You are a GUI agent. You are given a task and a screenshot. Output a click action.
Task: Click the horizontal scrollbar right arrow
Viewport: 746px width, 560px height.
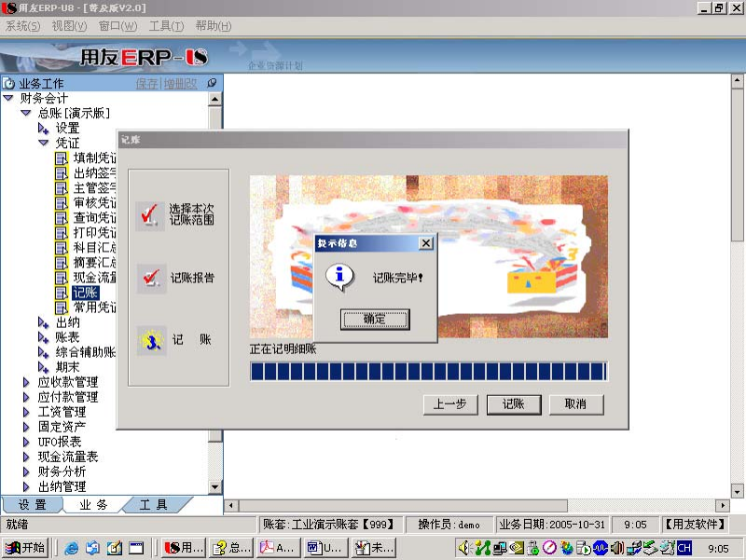pyautogui.click(x=723, y=505)
